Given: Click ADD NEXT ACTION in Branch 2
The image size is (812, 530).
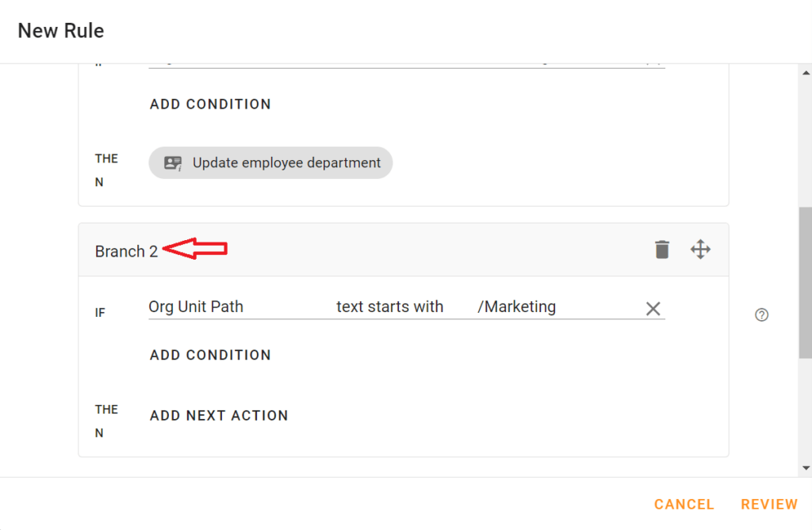Looking at the screenshot, I should tap(219, 415).
